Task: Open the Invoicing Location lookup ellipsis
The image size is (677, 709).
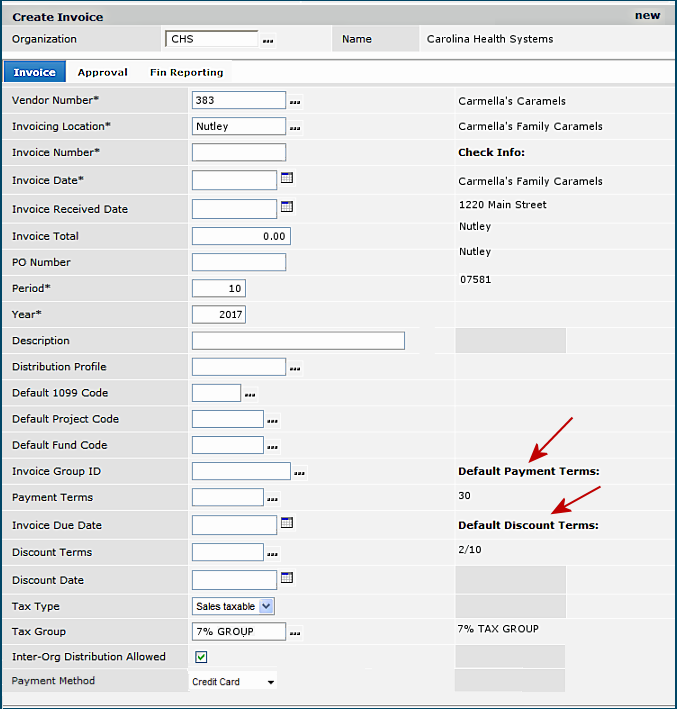Action: 295,127
